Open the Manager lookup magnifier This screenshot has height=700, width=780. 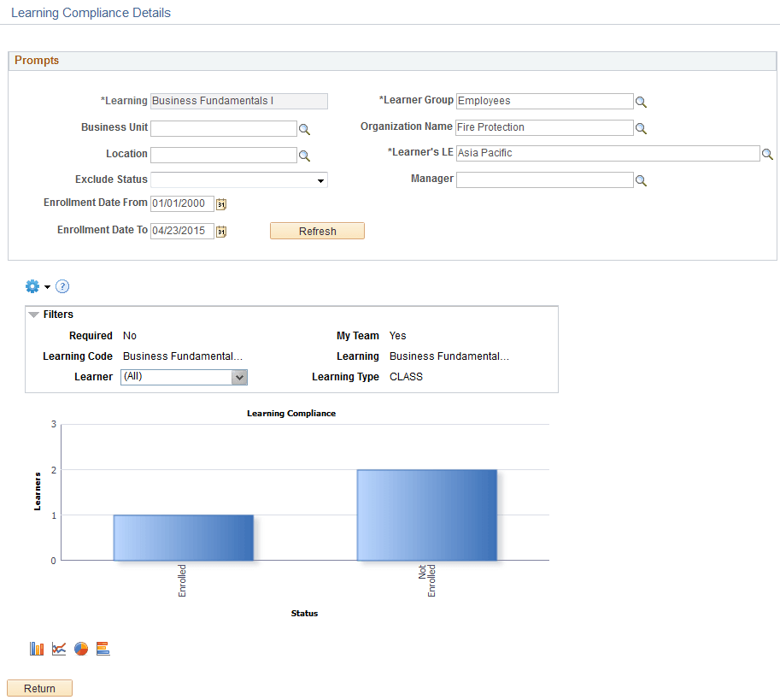(x=642, y=179)
